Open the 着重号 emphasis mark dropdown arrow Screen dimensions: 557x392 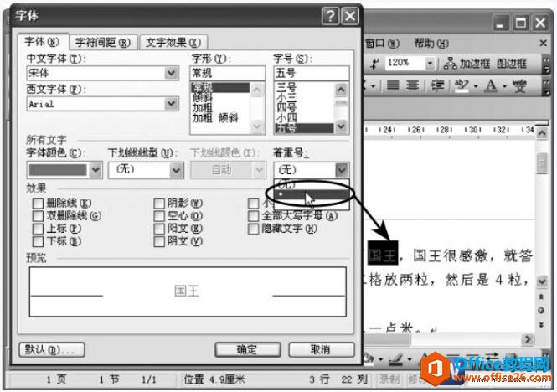tap(342, 170)
